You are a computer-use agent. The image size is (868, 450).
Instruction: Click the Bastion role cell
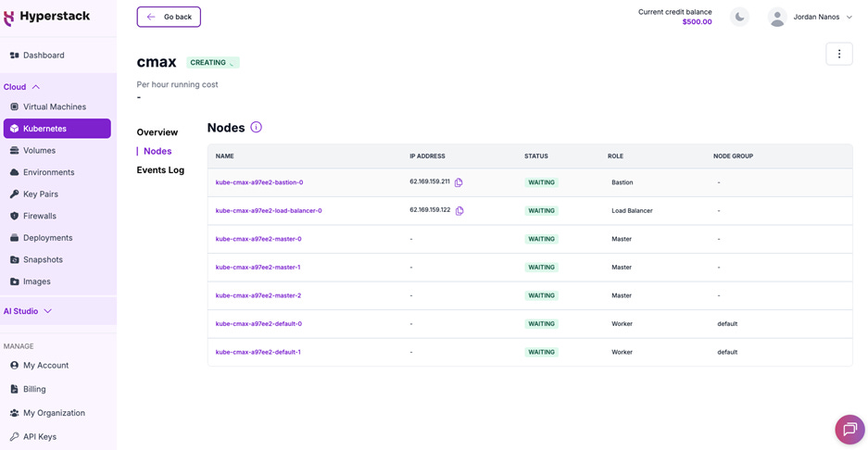click(x=623, y=182)
